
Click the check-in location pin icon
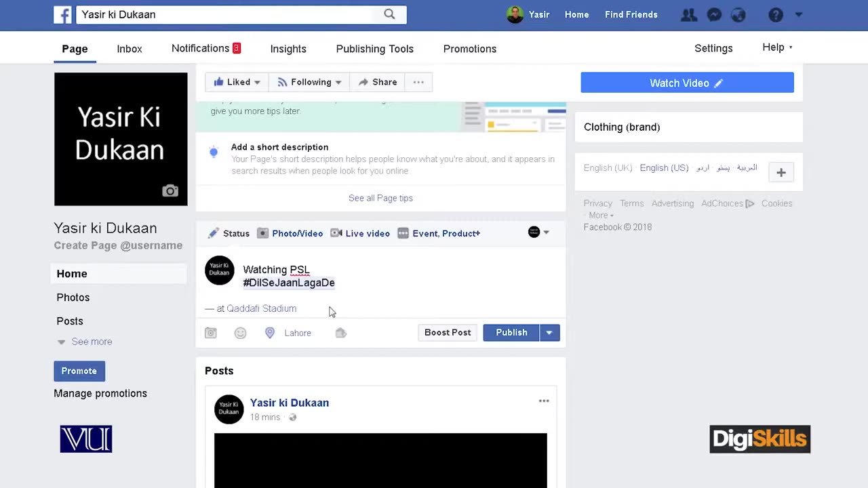click(x=270, y=333)
